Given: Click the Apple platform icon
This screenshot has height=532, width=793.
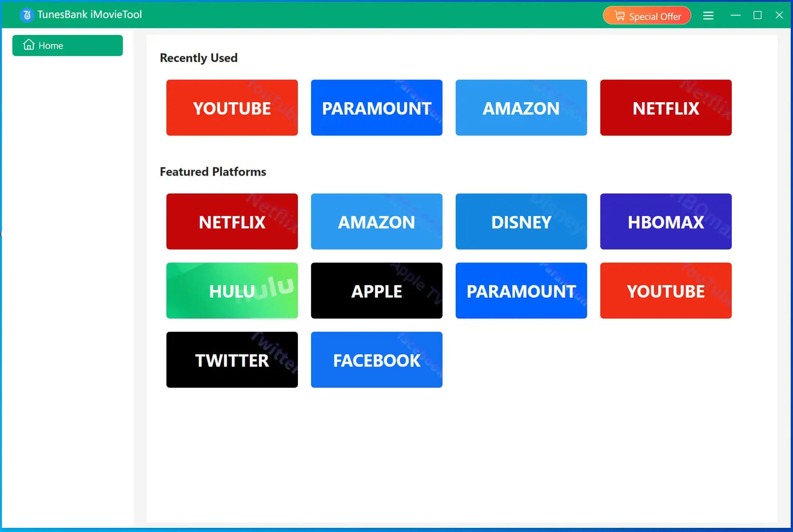Looking at the screenshot, I should (376, 290).
